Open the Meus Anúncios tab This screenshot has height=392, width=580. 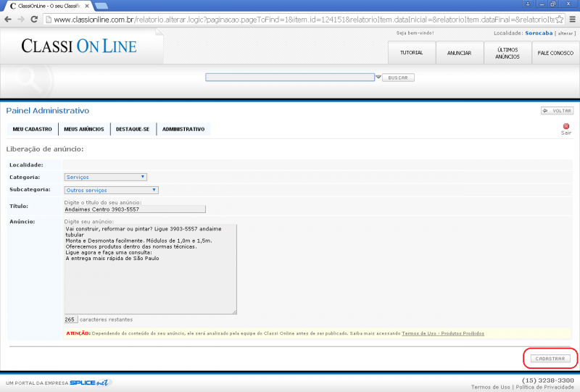pyautogui.click(x=83, y=129)
